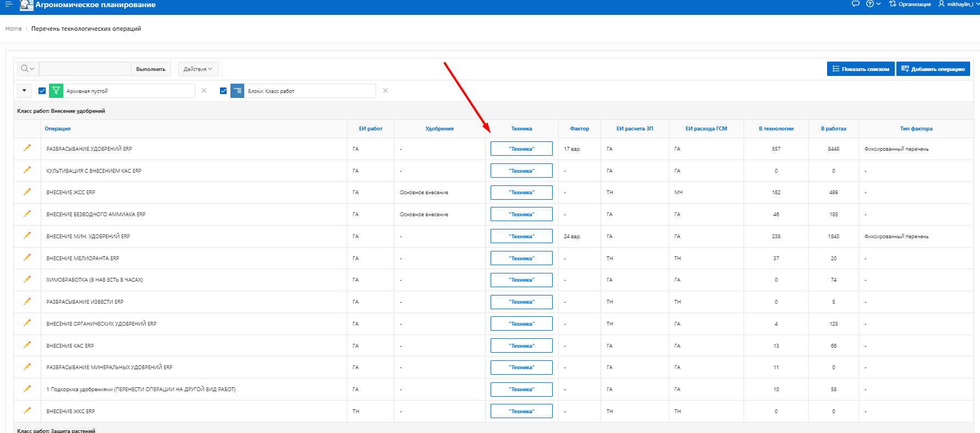This screenshot has width=980, height=433.
Task: Click the Добавить операцию button
Action: 933,69
